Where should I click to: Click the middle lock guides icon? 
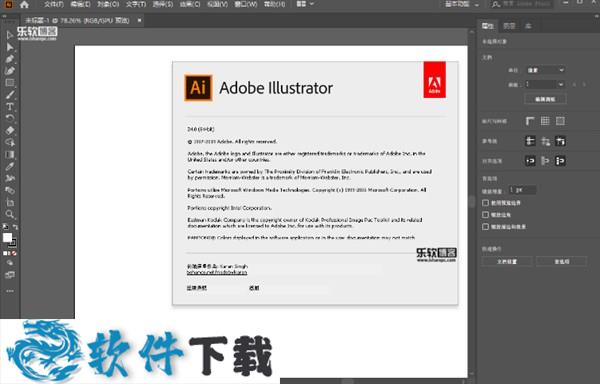tap(545, 141)
